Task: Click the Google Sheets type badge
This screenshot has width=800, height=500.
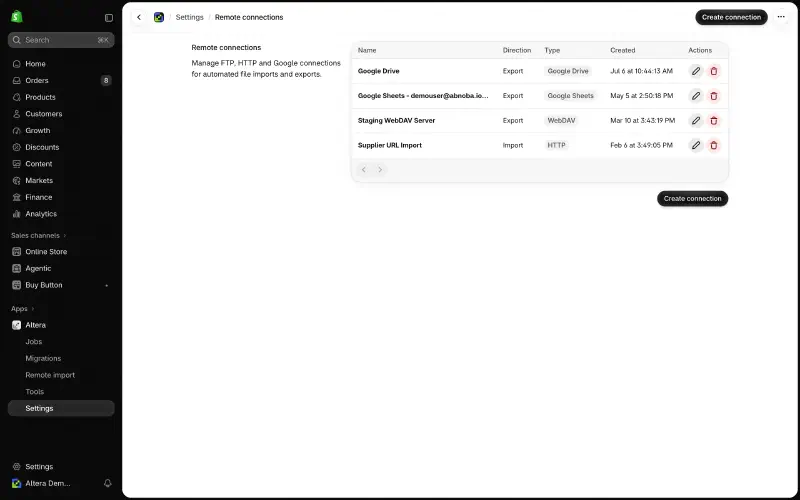Action: (x=570, y=96)
